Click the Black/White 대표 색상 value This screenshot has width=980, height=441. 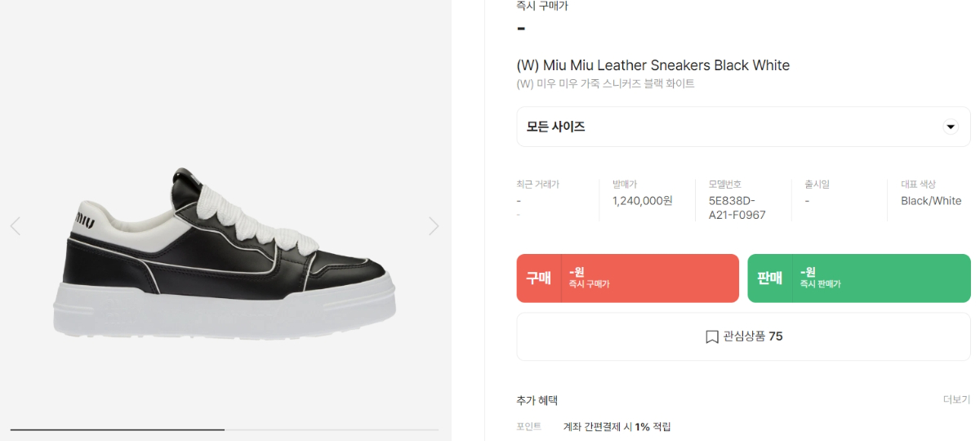pos(931,201)
